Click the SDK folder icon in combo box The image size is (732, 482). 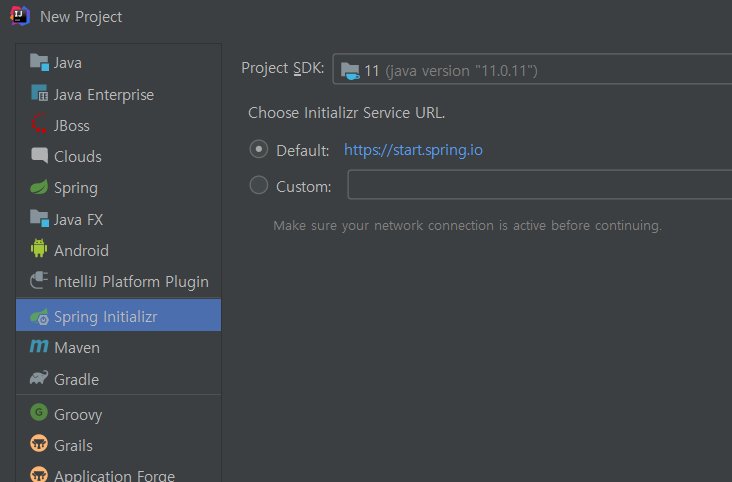pos(350,71)
